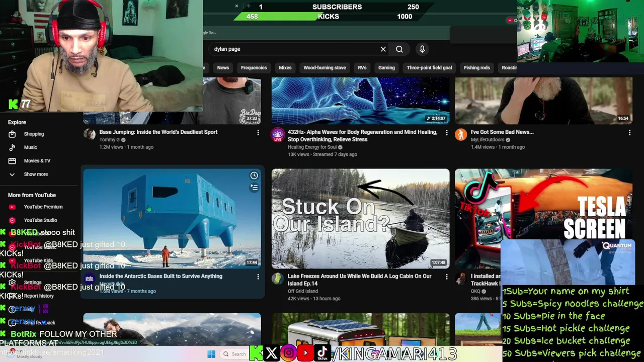Open 'Inside the Antarctic Bases' title link
The height and width of the screenshot is (362, 644).
(161, 276)
